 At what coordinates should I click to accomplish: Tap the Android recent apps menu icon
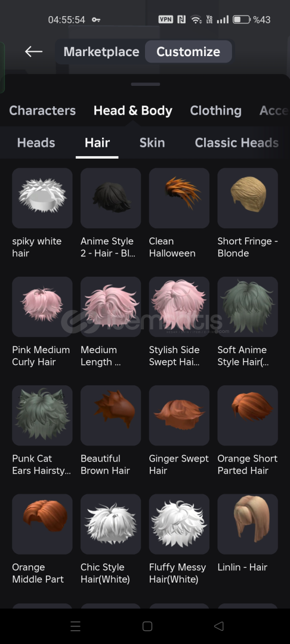click(75, 626)
